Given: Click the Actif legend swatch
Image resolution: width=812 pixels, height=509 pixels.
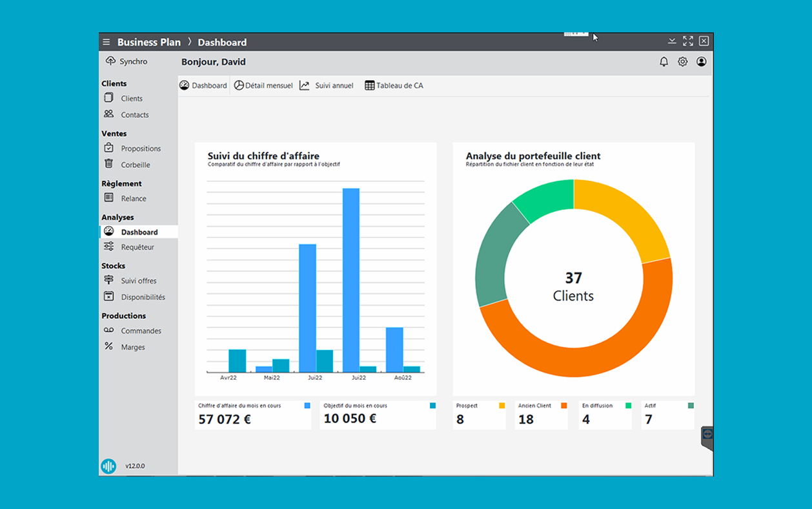Looking at the screenshot, I should tap(691, 406).
